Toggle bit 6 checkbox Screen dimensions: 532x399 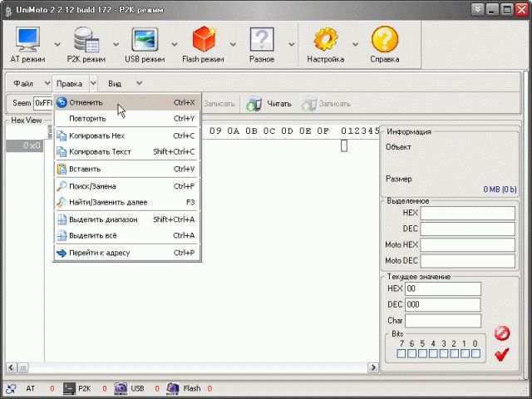point(412,353)
